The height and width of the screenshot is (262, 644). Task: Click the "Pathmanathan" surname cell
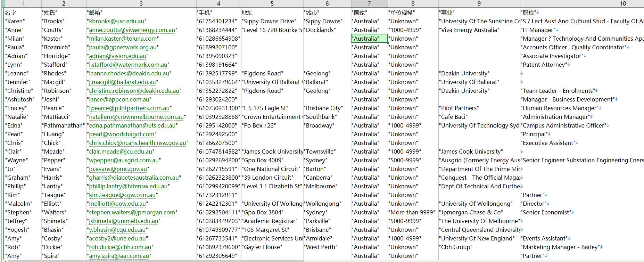pyautogui.click(x=64, y=125)
